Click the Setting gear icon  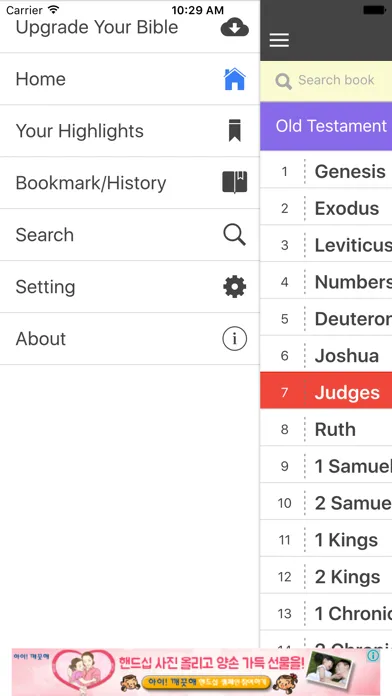click(x=234, y=286)
